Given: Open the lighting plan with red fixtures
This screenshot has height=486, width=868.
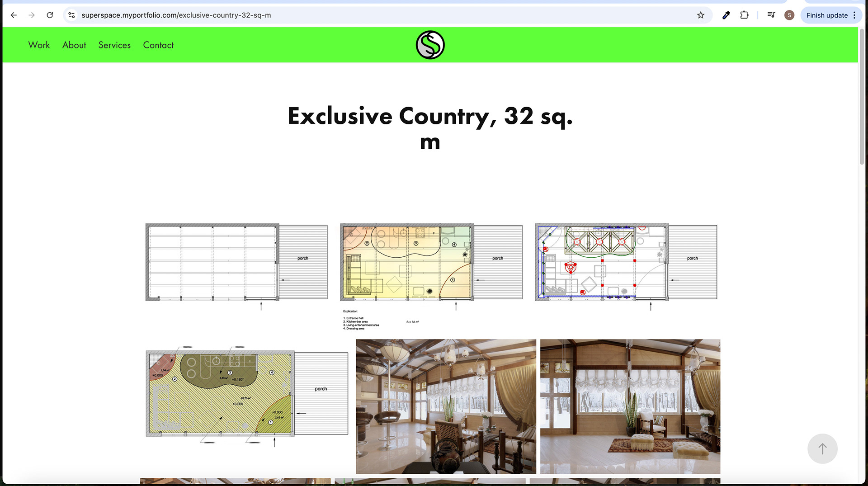Looking at the screenshot, I should (626, 267).
